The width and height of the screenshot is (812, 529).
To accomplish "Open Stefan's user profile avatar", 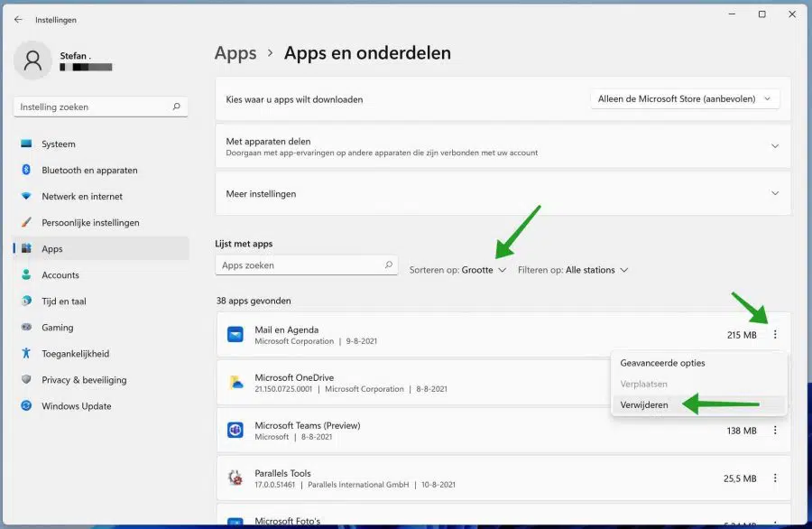I will pos(32,60).
